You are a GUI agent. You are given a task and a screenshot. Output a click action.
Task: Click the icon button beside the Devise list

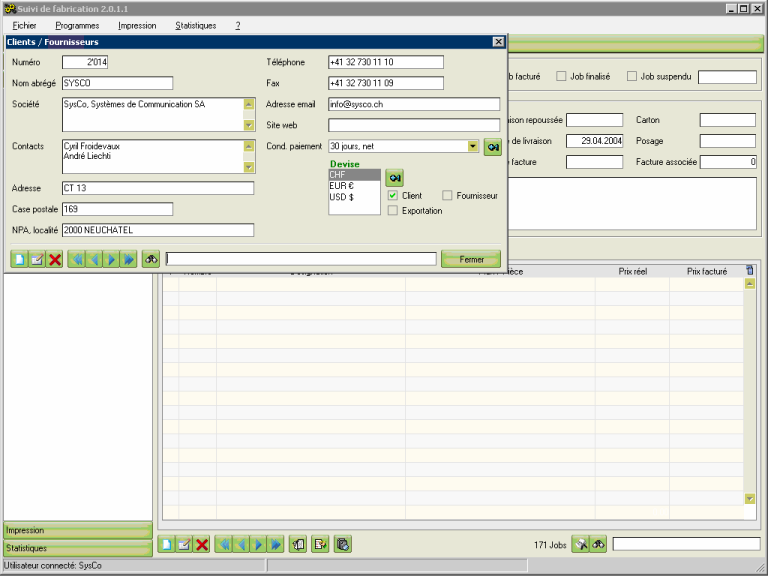(395, 177)
